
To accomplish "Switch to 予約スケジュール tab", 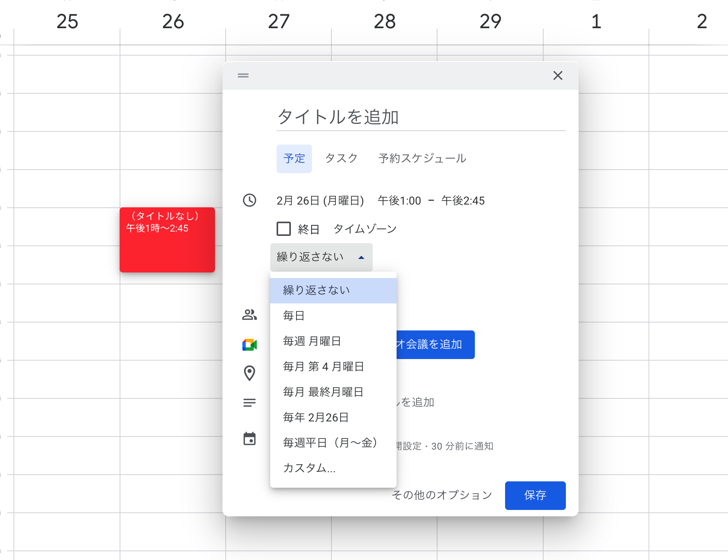I will (422, 159).
